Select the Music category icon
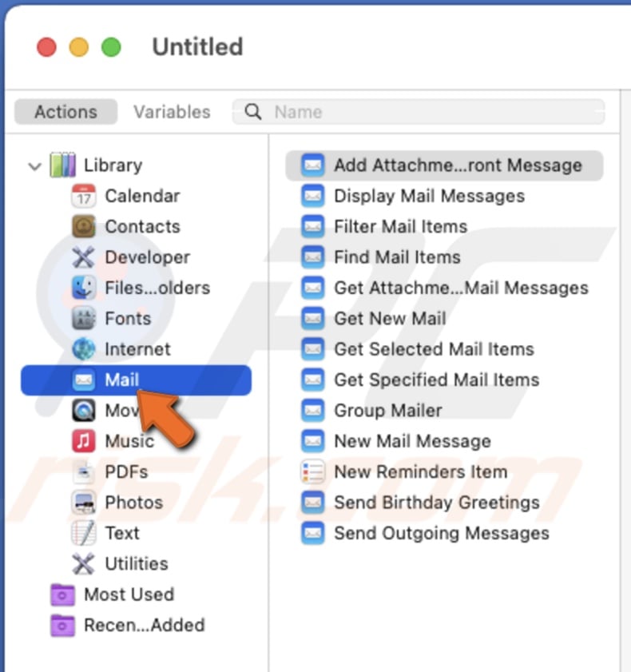Viewport: 631px width, 672px height. tap(84, 441)
